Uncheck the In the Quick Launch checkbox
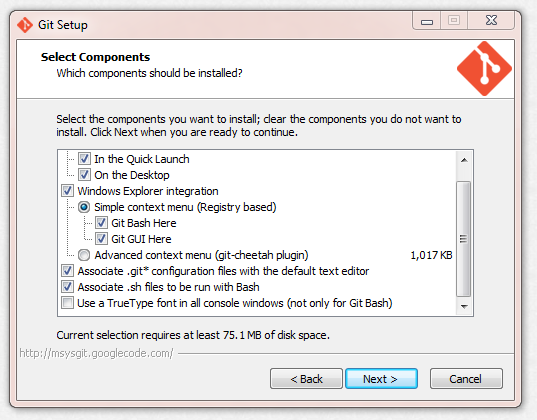 pyautogui.click(x=84, y=159)
